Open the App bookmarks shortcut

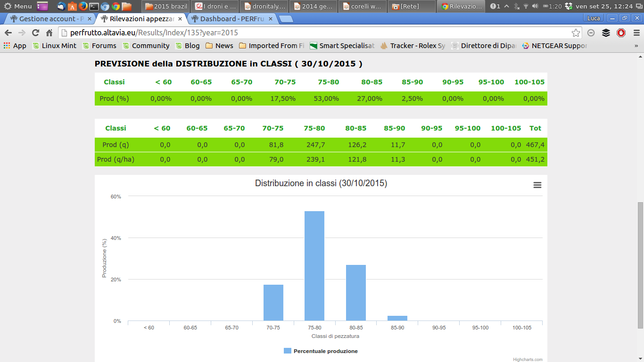[15, 46]
